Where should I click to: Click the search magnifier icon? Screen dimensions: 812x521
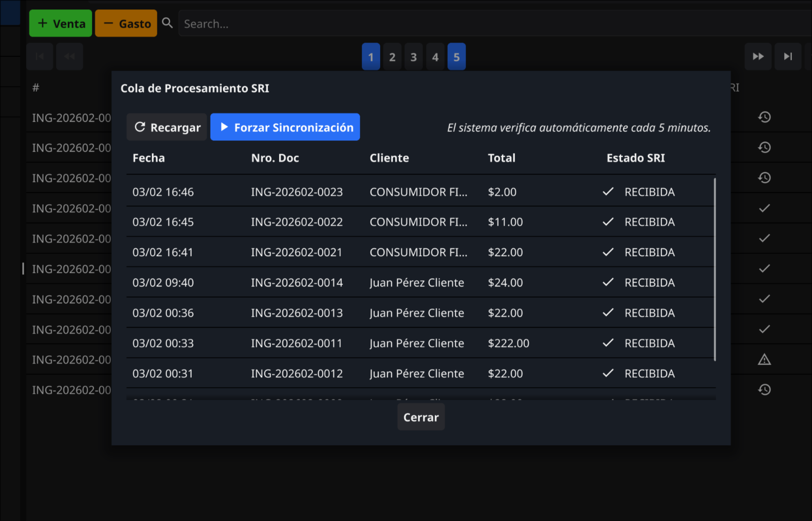[167, 23]
